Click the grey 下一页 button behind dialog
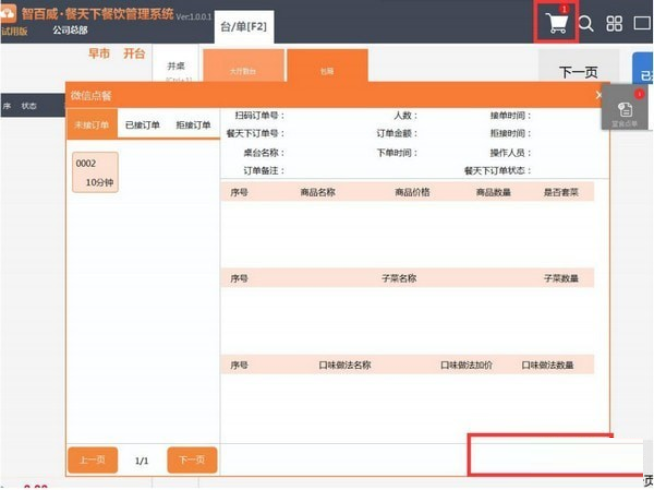This screenshot has height=492, width=655. click(x=579, y=67)
